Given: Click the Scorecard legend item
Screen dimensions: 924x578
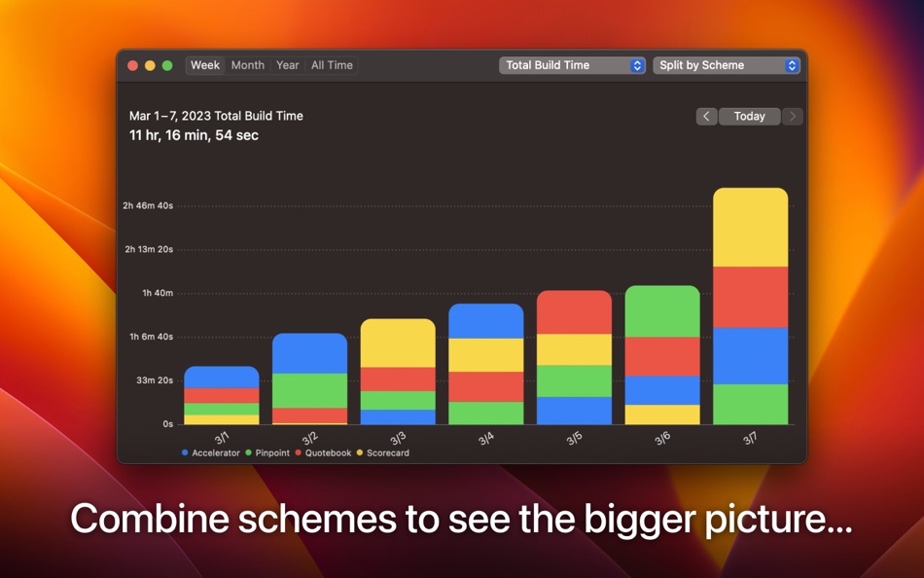Looking at the screenshot, I should click(x=383, y=453).
